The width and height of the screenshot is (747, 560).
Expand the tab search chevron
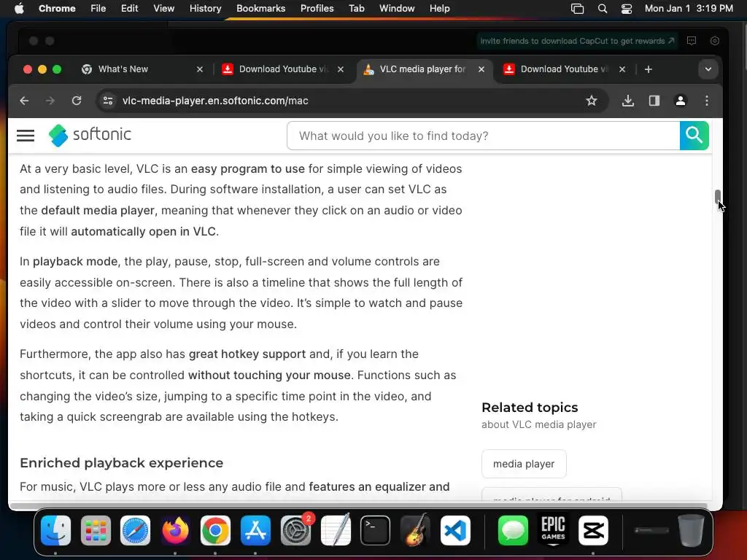[x=708, y=69]
